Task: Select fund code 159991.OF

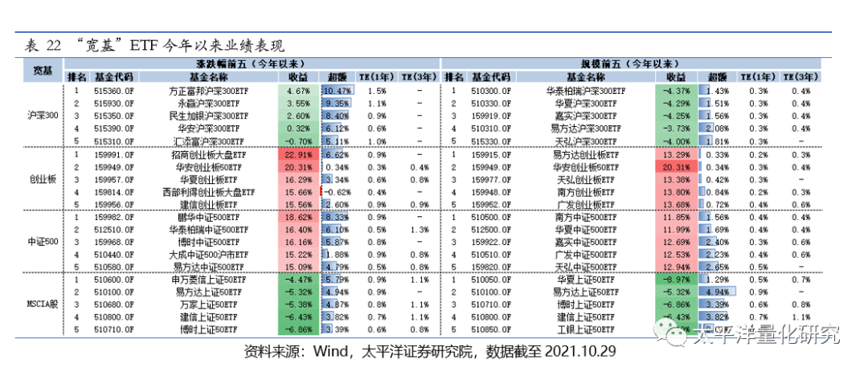Action: pyautogui.click(x=113, y=154)
